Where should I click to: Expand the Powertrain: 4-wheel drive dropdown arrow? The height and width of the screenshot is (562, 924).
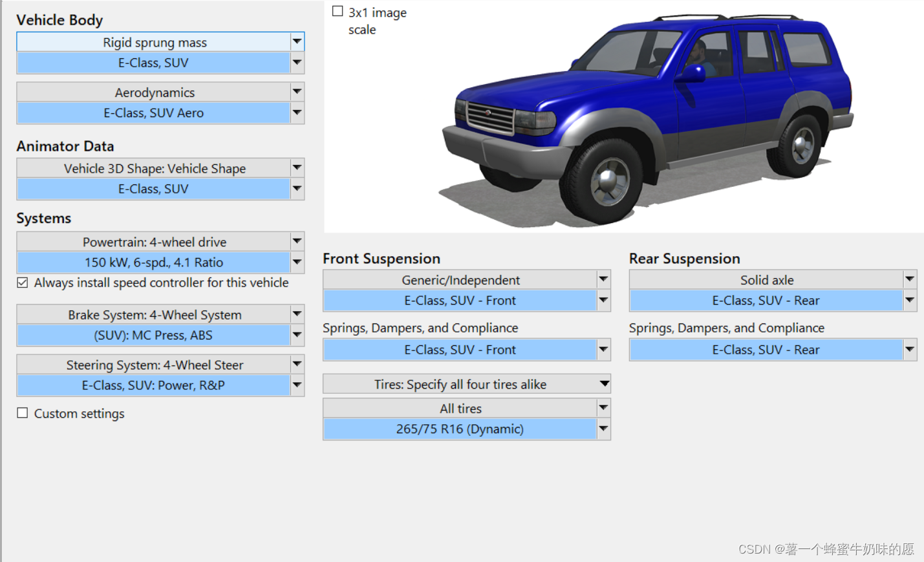297,241
